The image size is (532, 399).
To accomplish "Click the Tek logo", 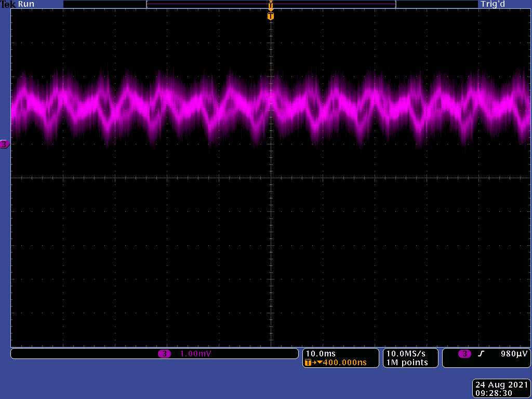I will [8, 4].
